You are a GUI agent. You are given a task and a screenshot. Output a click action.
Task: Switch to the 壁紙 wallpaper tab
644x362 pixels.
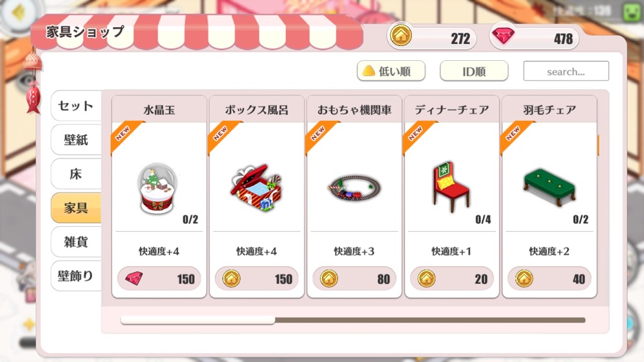(x=76, y=140)
